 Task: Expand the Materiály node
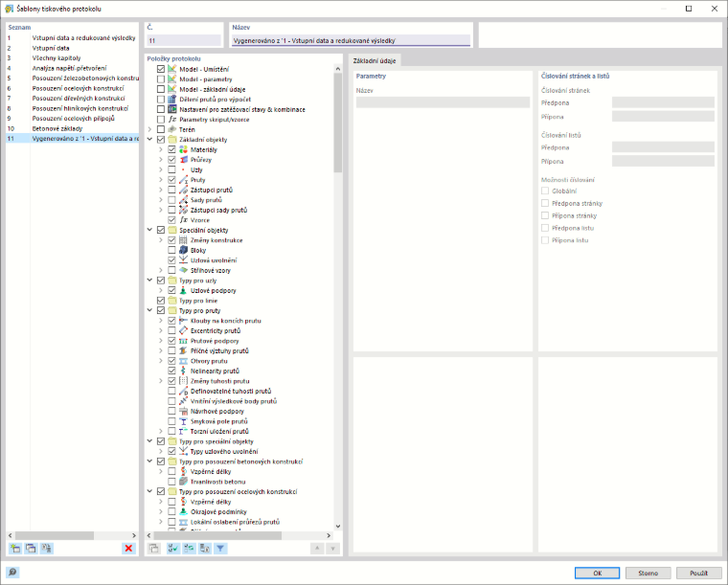coord(161,149)
